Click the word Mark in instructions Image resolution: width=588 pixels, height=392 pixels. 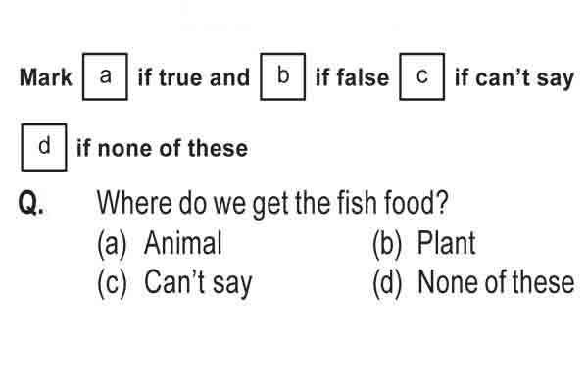click(45, 77)
